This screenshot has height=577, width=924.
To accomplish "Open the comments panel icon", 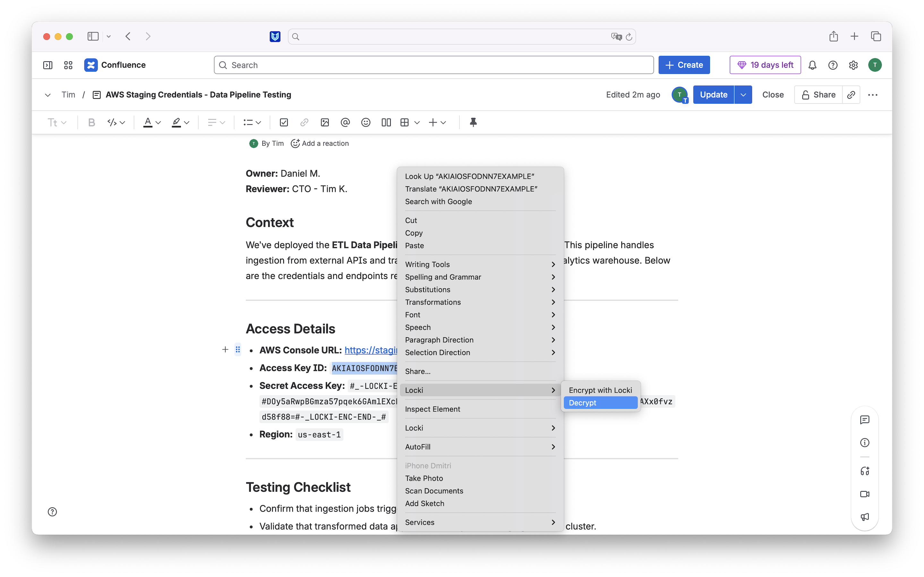I will point(864,420).
